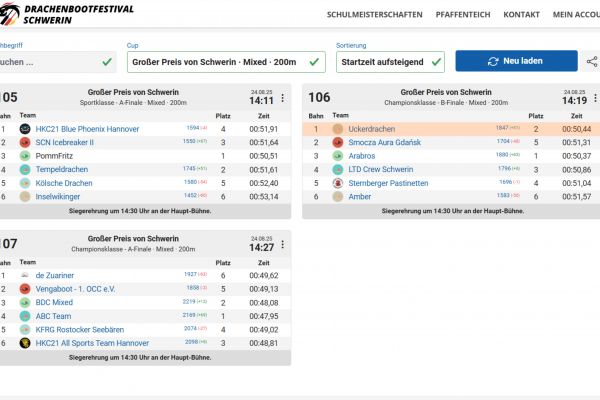Click HKC21 All Sports Team Hannover avatar
This screenshot has width=600, height=400.
[x=25, y=343]
